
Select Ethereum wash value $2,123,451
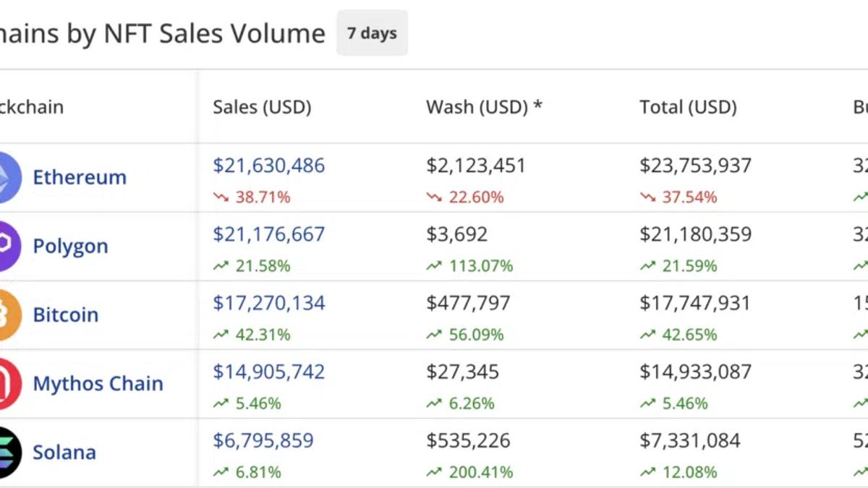click(x=476, y=166)
